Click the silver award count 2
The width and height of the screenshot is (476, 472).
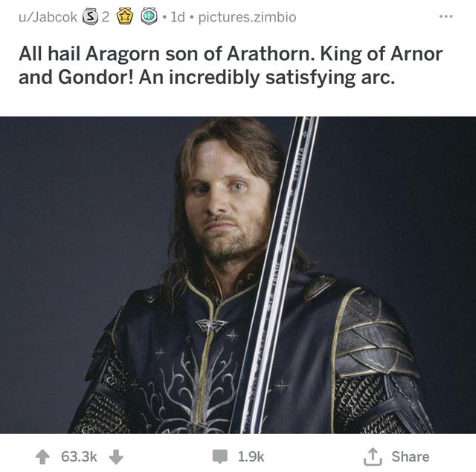click(x=105, y=17)
